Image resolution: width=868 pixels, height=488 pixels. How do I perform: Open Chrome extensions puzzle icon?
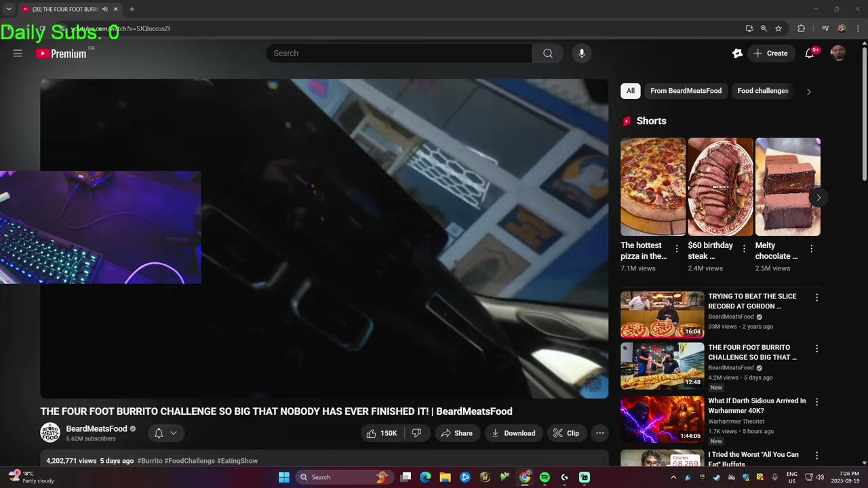[801, 28]
